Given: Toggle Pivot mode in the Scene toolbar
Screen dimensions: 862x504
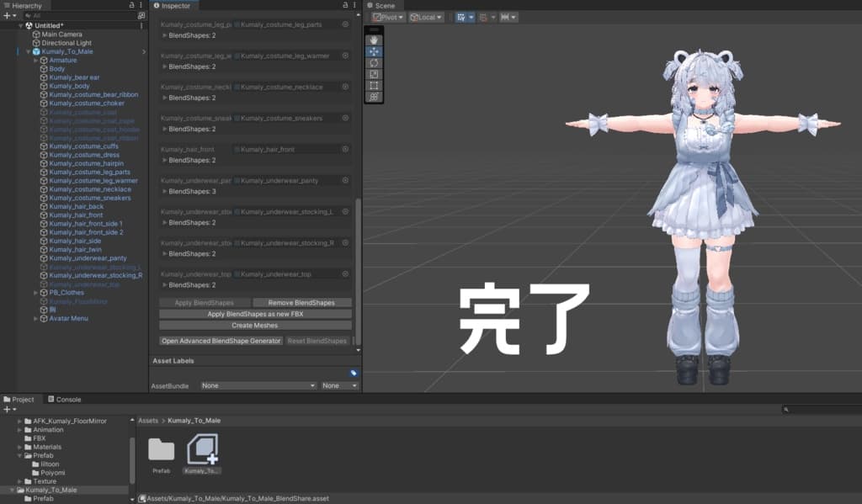Looking at the screenshot, I should pyautogui.click(x=389, y=16).
